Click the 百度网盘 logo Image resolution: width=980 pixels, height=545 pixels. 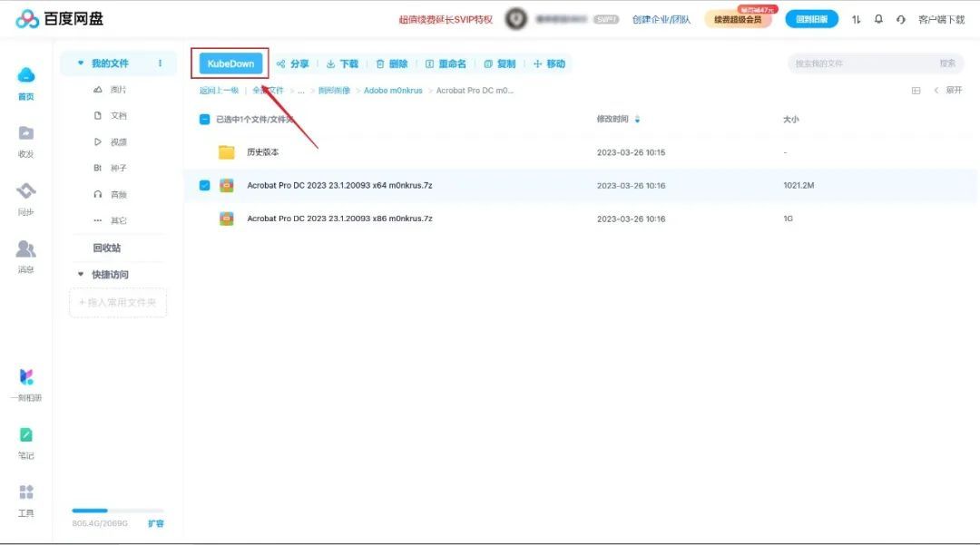[59, 19]
